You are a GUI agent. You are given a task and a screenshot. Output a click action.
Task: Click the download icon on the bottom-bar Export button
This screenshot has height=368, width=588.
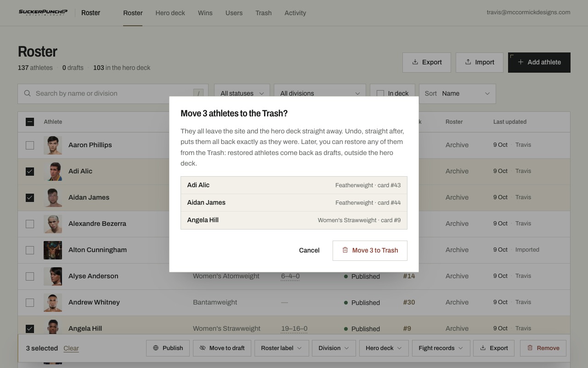tap(483, 348)
